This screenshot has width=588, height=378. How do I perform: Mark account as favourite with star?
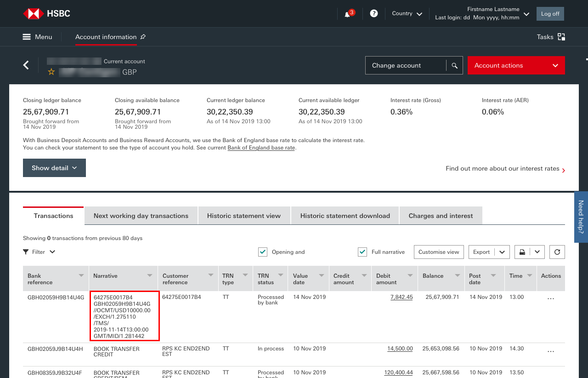pyautogui.click(x=51, y=72)
